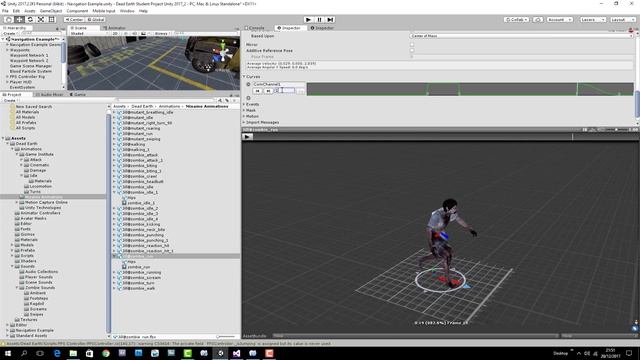The image size is (640, 360).
Task: Click the ComChannel1 curve name field
Action: tap(278, 84)
